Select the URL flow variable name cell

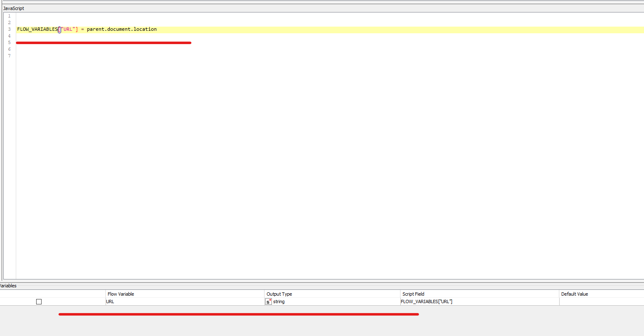click(x=110, y=301)
